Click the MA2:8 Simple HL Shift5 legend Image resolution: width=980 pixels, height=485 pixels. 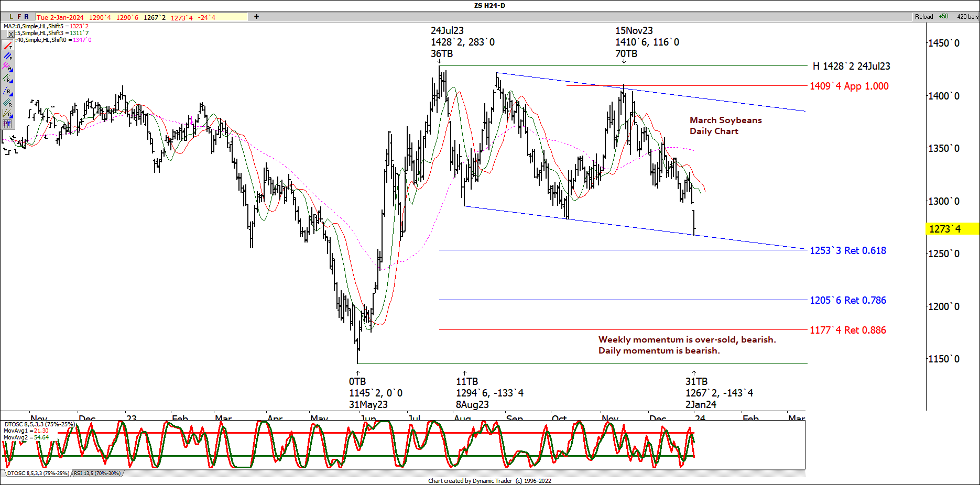46,26
